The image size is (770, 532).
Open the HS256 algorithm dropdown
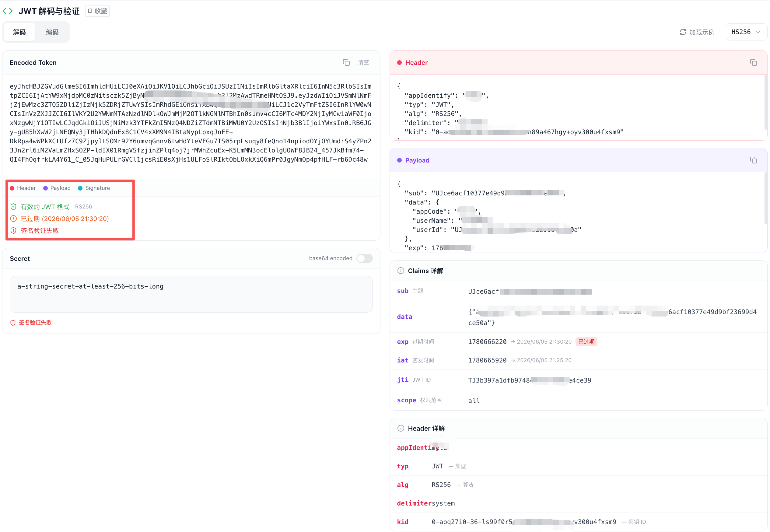(x=746, y=32)
